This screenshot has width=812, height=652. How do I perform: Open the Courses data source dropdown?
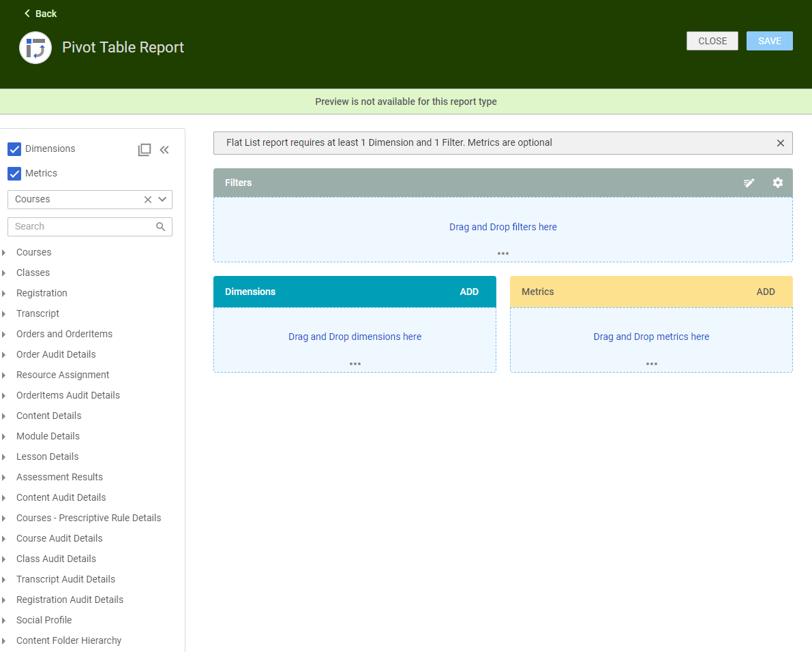coord(162,199)
